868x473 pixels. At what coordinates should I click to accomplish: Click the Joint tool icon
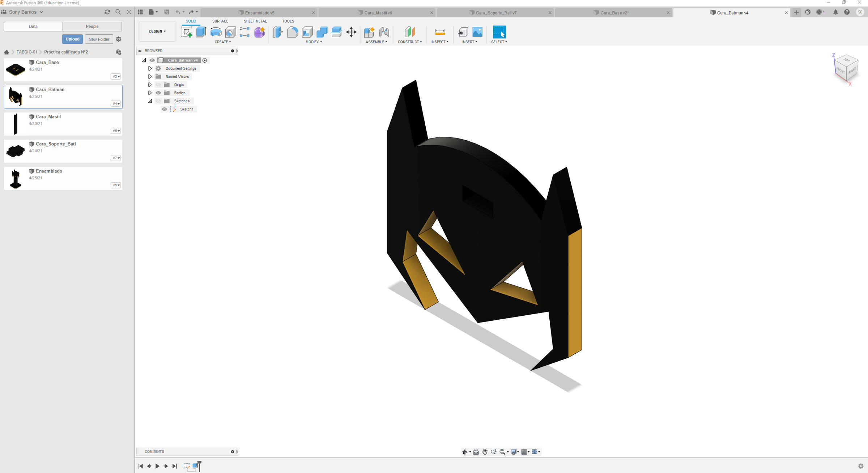(x=384, y=32)
